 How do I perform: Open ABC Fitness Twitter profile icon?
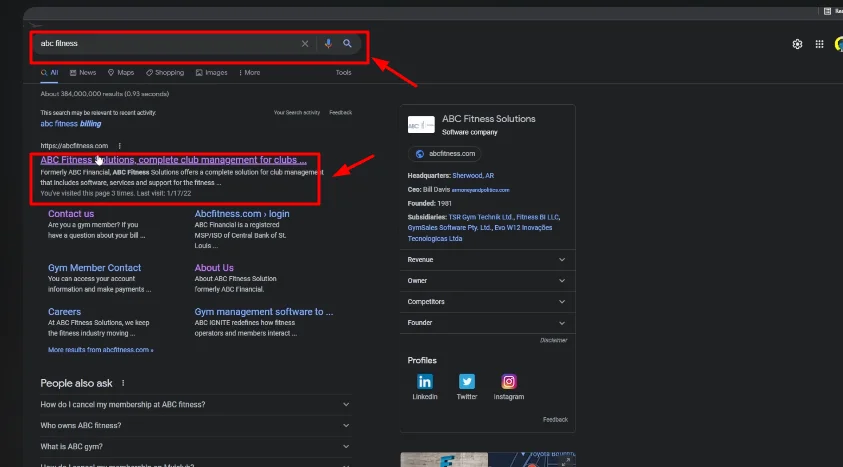pyautogui.click(x=467, y=382)
